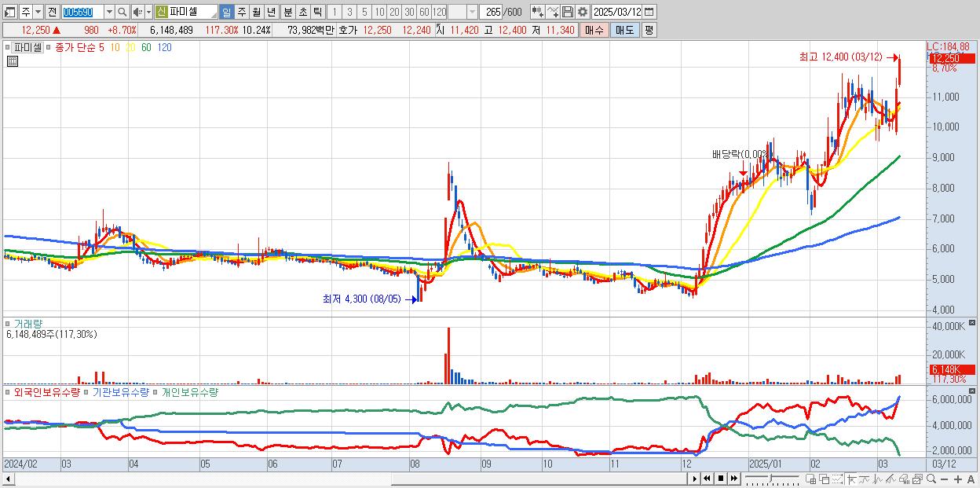Click the crosshair cursor icon in bottom bar

[850, 479]
